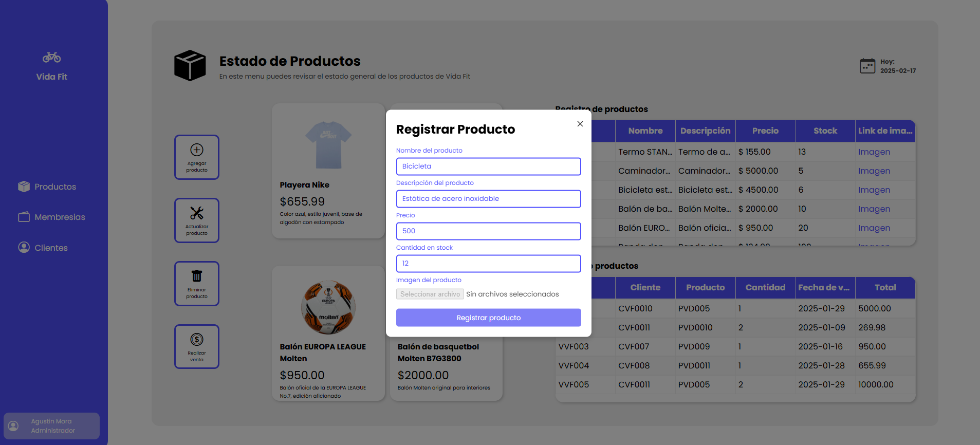This screenshot has width=980, height=445.
Task: Click the Cantidad column header
Action: click(x=766, y=288)
